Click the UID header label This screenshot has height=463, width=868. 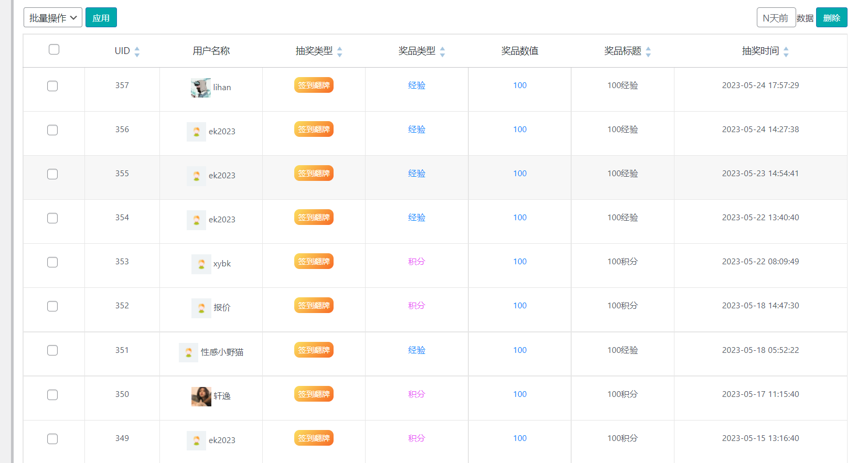(x=122, y=51)
